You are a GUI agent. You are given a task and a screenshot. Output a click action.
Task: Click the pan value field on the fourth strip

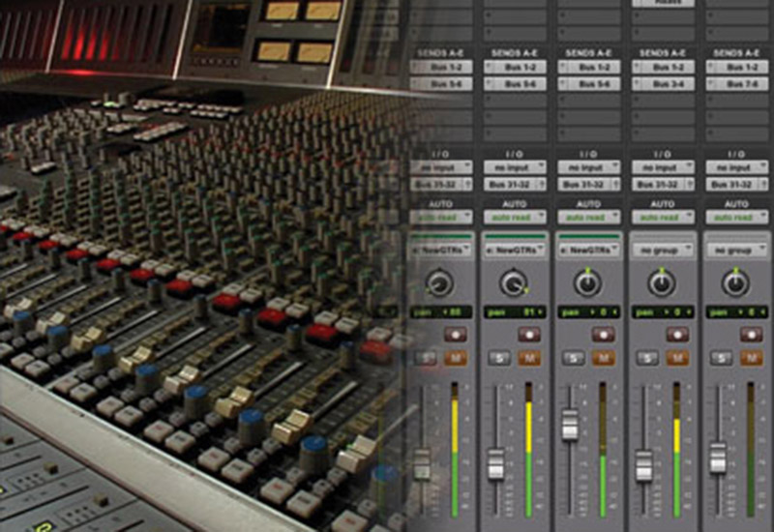click(x=663, y=311)
